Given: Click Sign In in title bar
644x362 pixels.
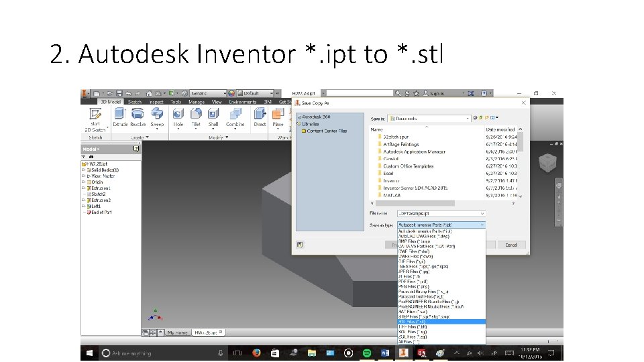Looking at the screenshot, I should pos(437,94).
